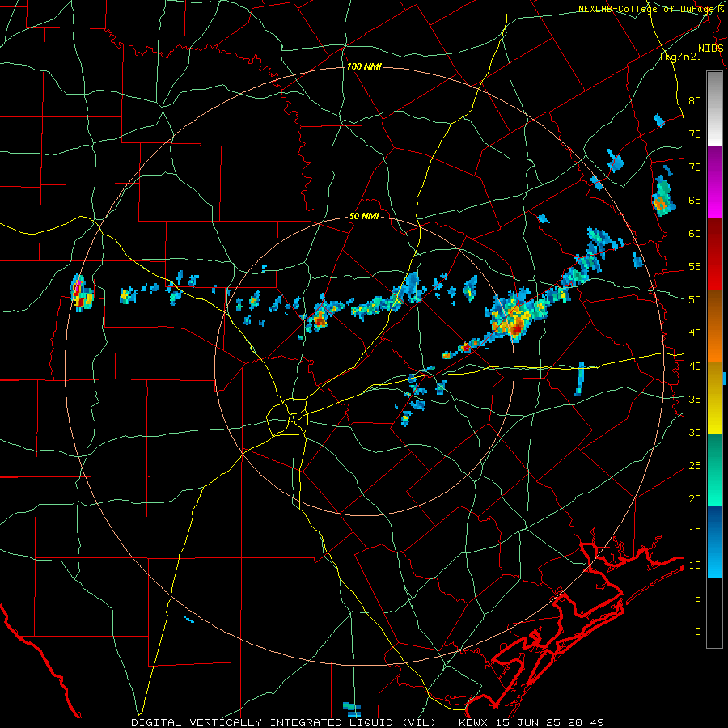Click the small blue marker beside the color bar

[x=725, y=378]
